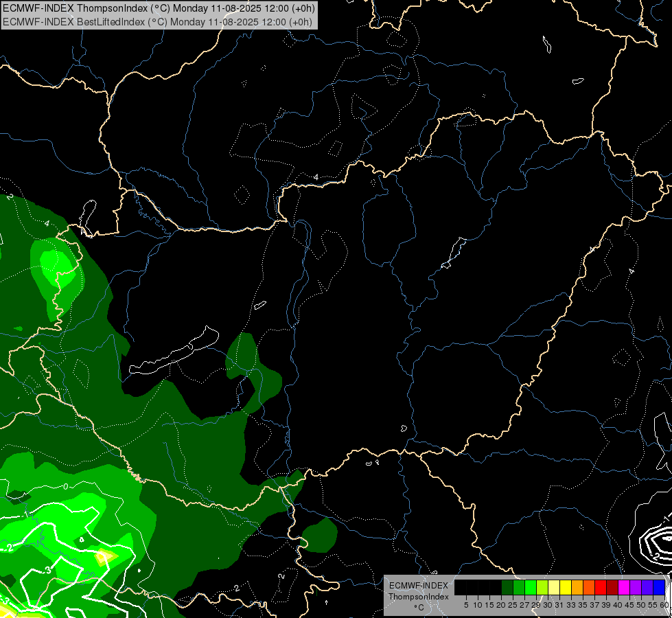Click legend tick value 50

(x=642, y=605)
